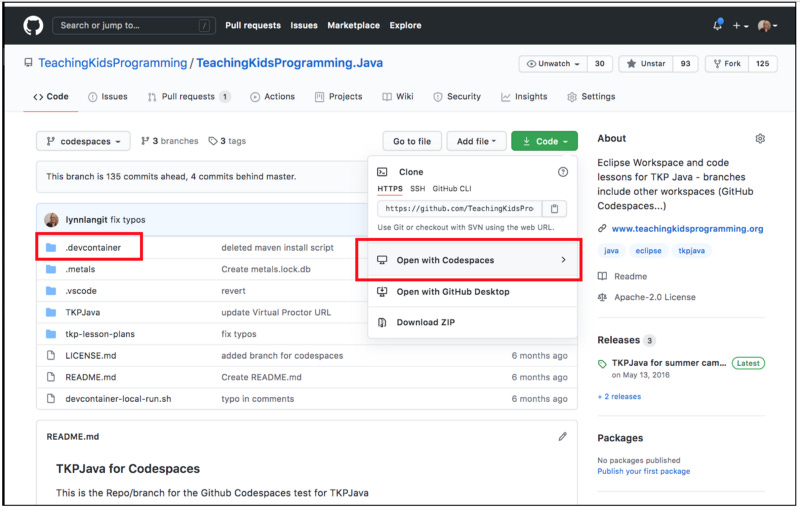The image size is (800, 511).
Task: Open the notifications bell
Action: (x=717, y=25)
